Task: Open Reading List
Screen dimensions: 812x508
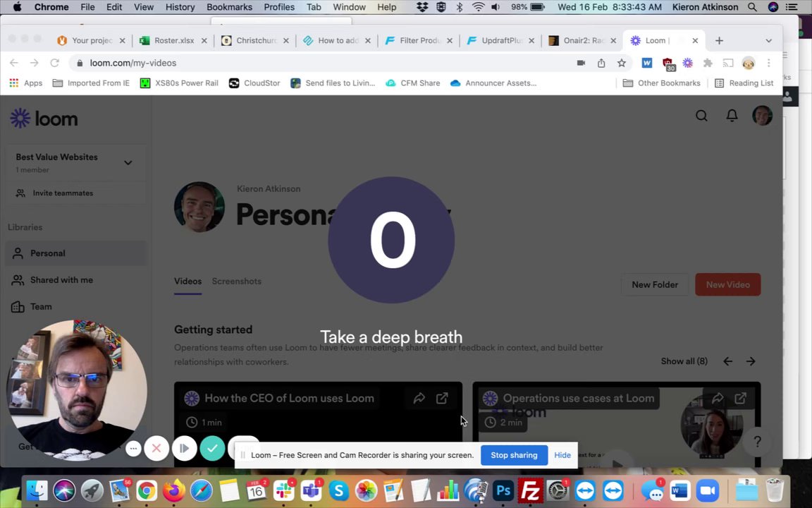Action: click(x=744, y=83)
